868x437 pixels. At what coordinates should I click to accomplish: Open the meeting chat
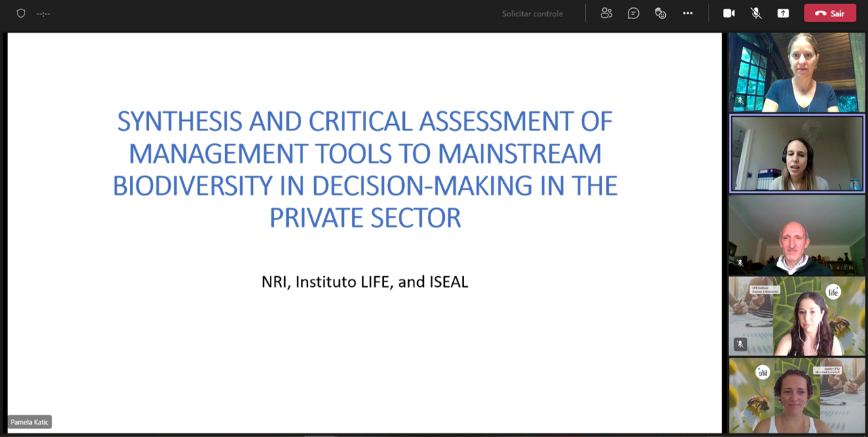[633, 14]
